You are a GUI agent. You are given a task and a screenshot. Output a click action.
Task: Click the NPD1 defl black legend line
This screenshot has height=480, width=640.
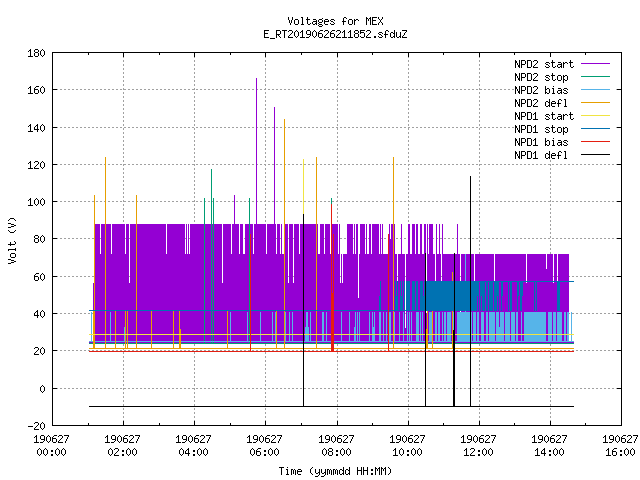pos(595,155)
